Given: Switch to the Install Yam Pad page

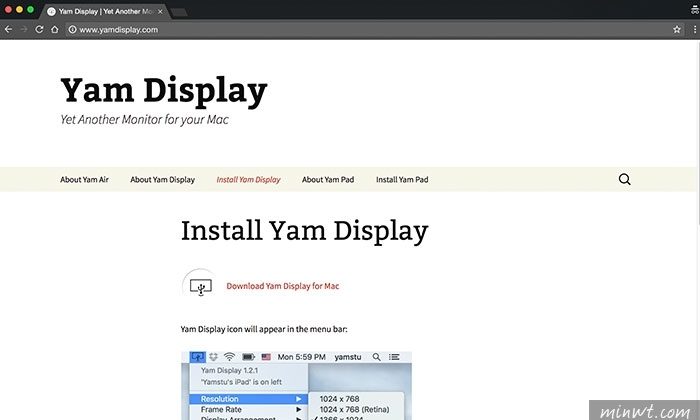Looking at the screenshot, I should click(x=402, y=180).
